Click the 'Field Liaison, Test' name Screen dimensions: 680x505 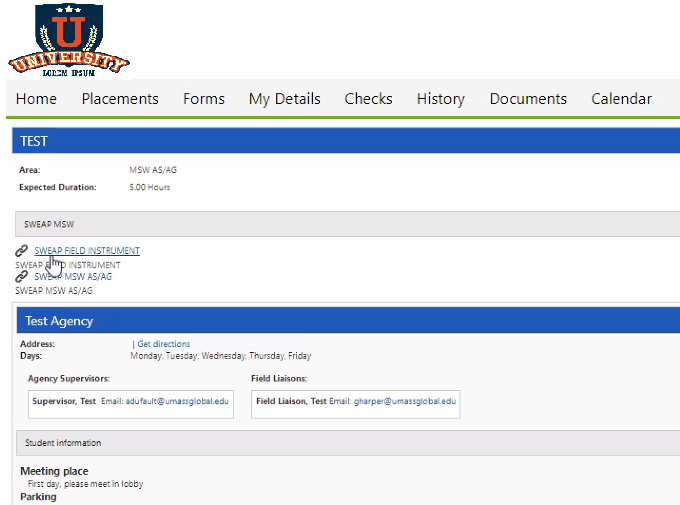[291, 401]
